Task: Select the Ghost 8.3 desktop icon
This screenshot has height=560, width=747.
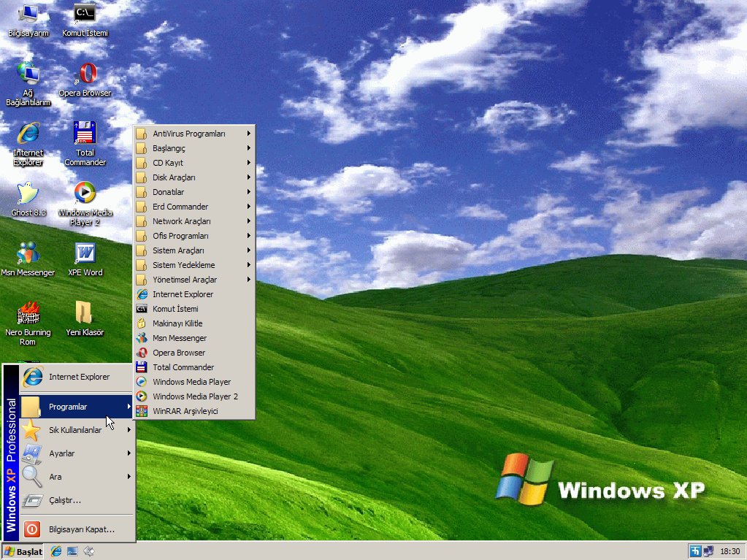Action: (28, 199)
